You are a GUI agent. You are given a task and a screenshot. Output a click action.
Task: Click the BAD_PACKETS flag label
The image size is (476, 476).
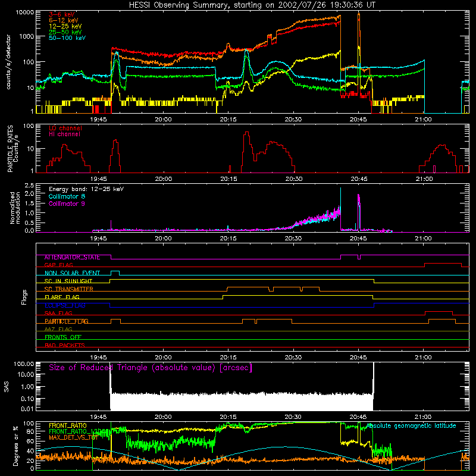tap(65, 345)
